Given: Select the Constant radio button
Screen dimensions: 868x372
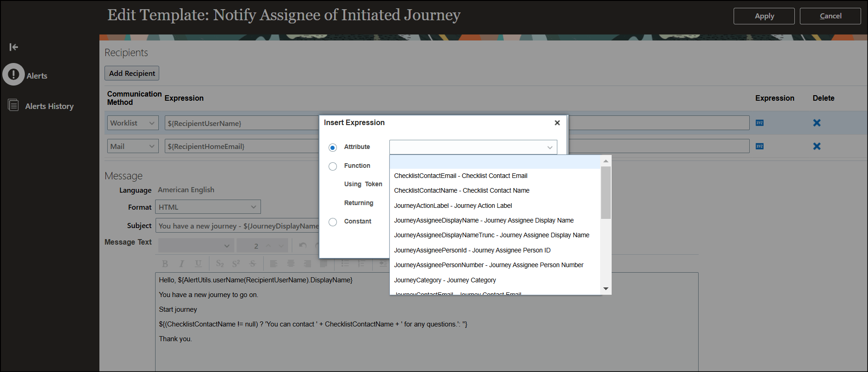Looking at the screenshot, I should tap(333, 222).
